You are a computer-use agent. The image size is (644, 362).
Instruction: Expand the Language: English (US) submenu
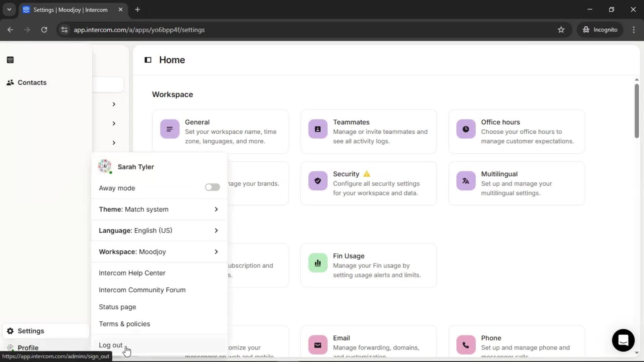pyautogui.click(x=159, y=231)
